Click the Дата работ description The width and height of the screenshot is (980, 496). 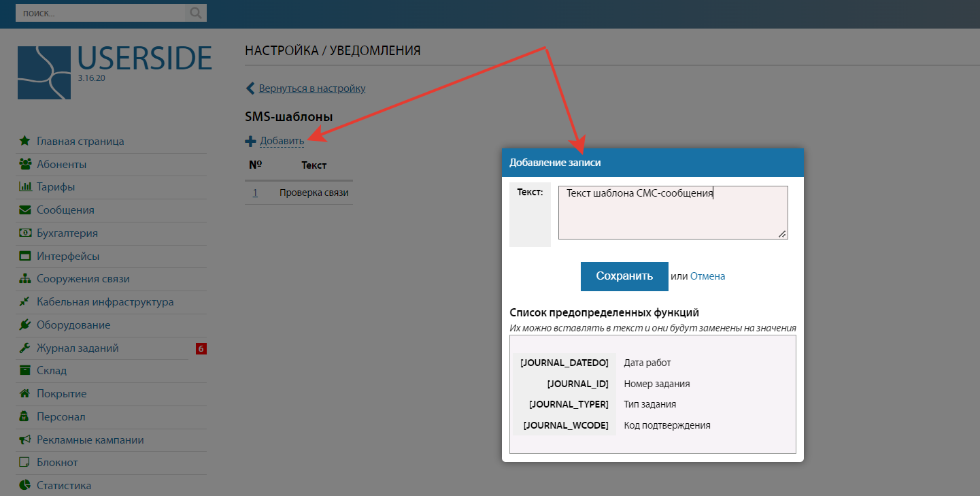[647, 363]
